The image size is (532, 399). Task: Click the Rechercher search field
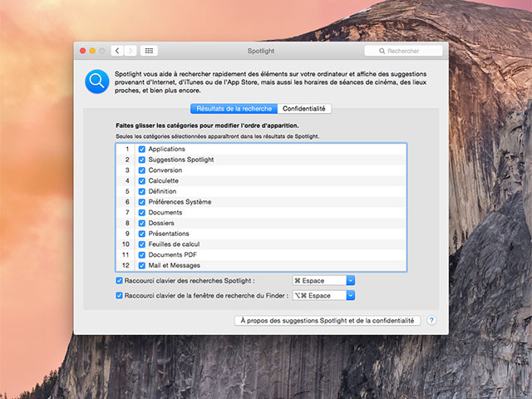(x=403, y=51)
